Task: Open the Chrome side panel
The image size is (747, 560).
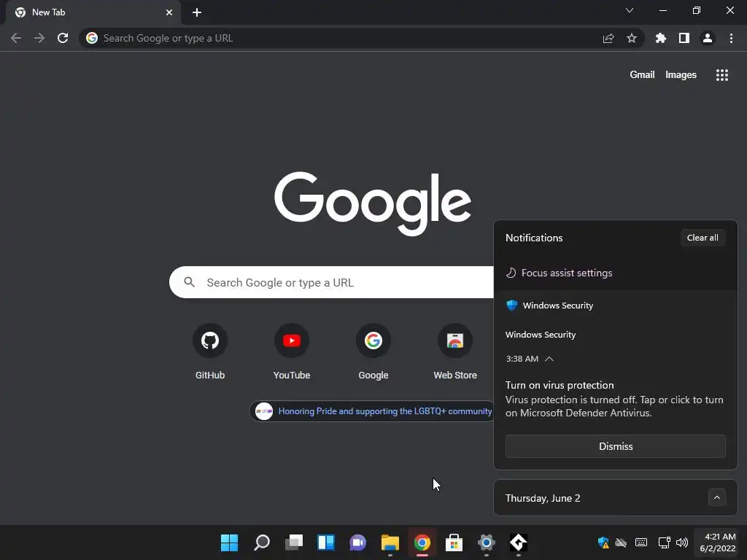Action: coord(684,38)
